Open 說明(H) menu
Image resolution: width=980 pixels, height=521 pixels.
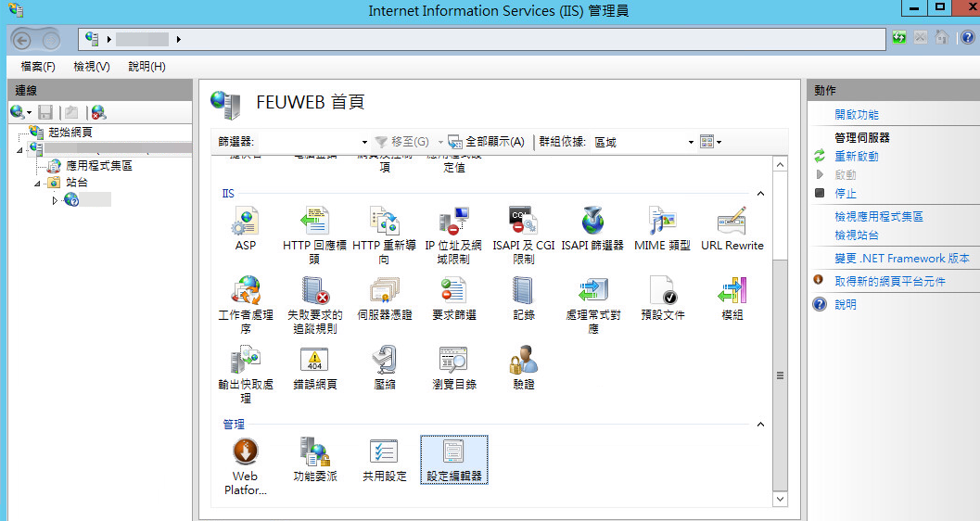(x=146, y=66)
